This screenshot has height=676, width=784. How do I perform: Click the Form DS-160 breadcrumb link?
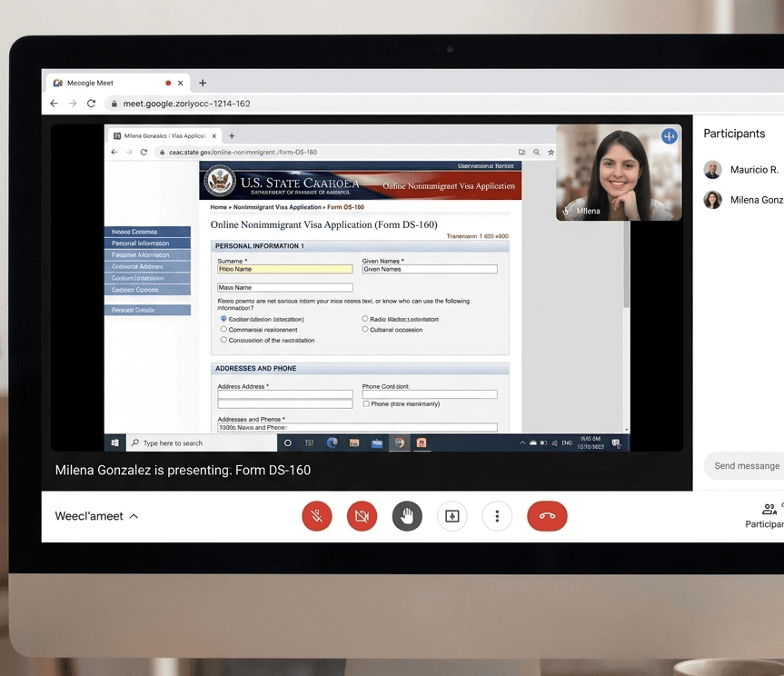pos(345,207)
